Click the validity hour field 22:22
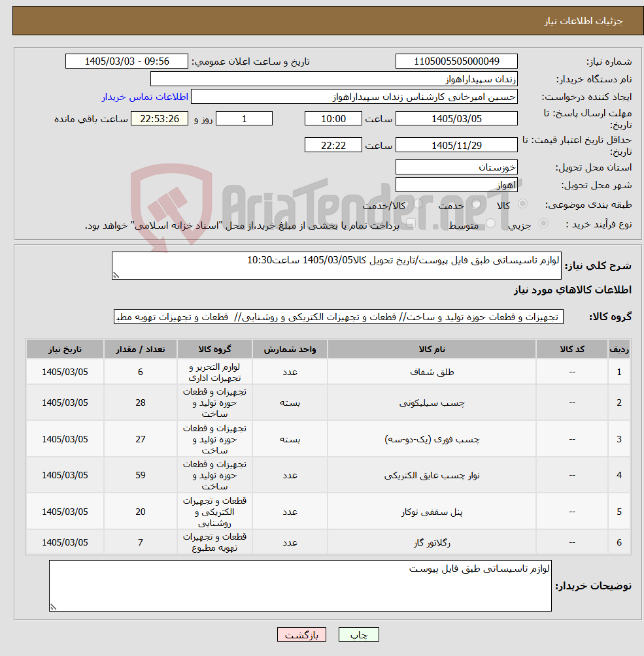 333,145
